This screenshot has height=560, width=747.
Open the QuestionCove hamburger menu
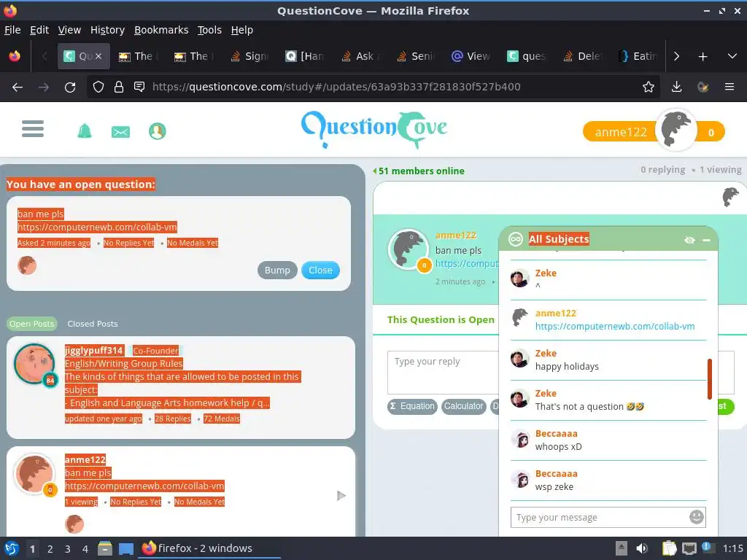point(33,128)
